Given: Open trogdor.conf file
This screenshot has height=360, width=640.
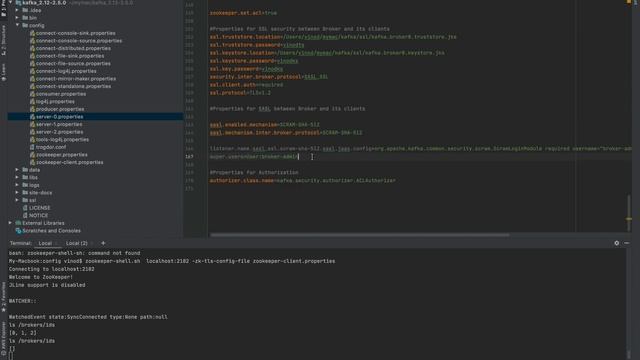Looking at the screenshot, I should 51,147.
